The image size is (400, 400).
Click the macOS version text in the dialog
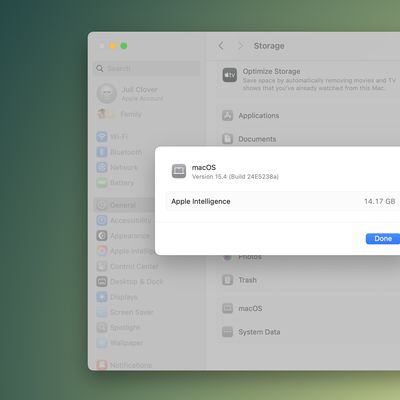(x=235, y=177)
